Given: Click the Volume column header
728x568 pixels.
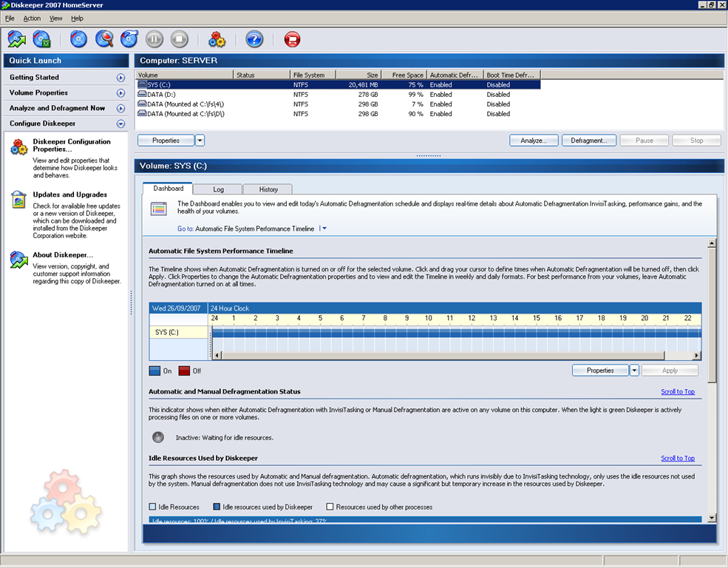Looking at the screenshot, I should [184, 75].
